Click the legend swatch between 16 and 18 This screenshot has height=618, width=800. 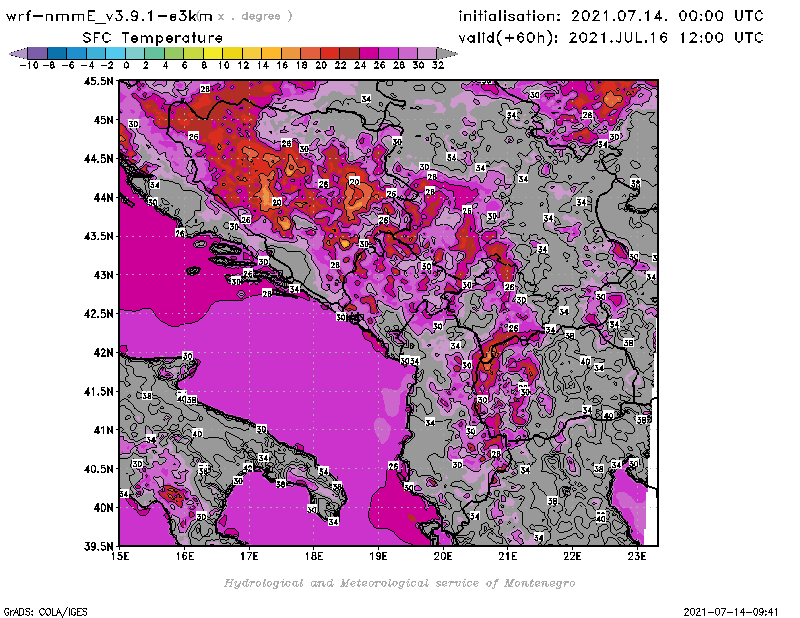(291, 53)
